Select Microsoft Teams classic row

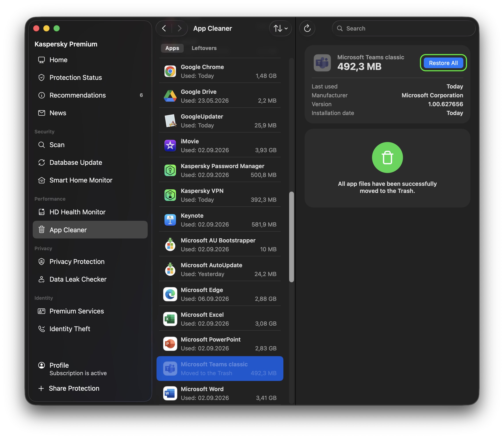tap(220, 368)
